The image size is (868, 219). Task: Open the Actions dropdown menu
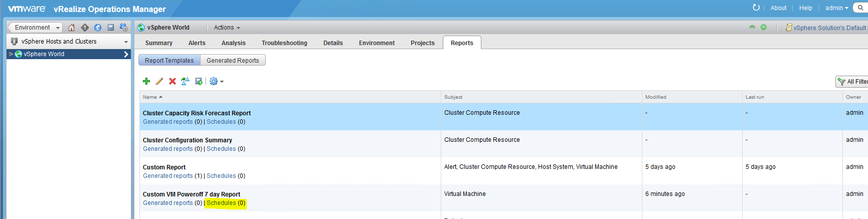227,28
